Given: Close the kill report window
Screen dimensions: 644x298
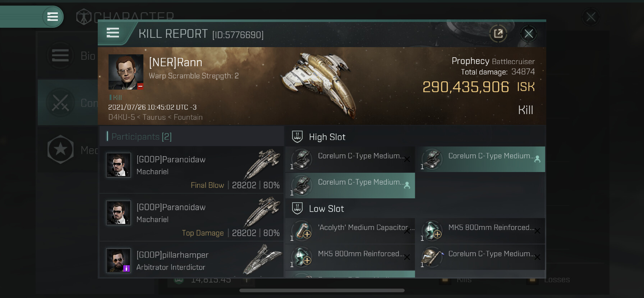Looking at the screenshot, I should point(528,34).
